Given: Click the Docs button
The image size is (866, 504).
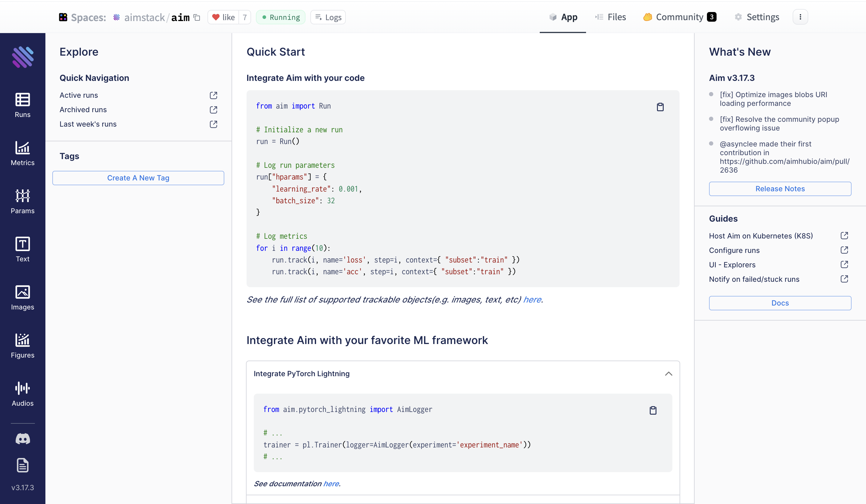Looking at the screenshot, I should 780,303.
